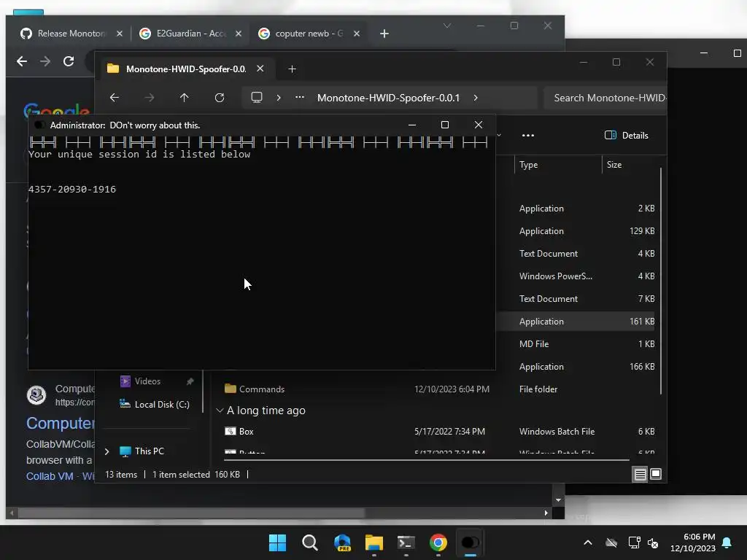Expand chevron after monitor icon in address bar
This screenshot has height=560, width=747.
[x=279, y=98]
